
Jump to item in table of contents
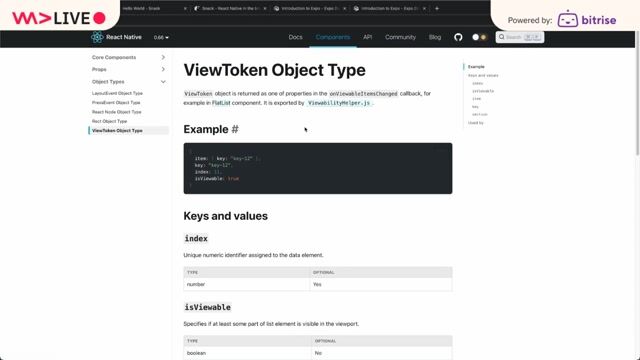point(476,99)
